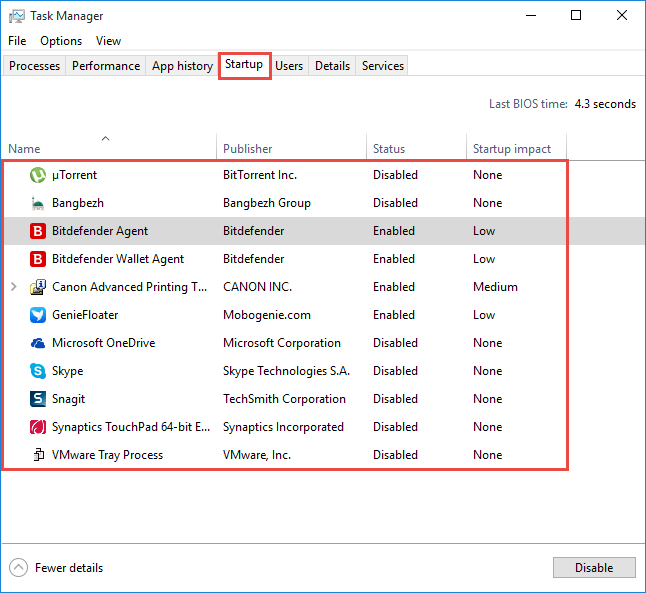Switch to the Services tab

click(x=383, y=66)
